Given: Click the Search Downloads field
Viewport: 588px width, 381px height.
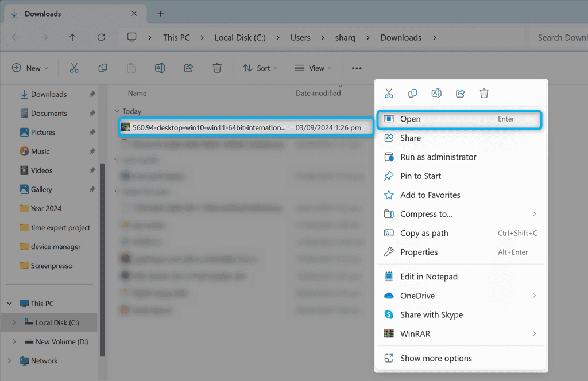Looking at the screenshot, I should (559, 38).
